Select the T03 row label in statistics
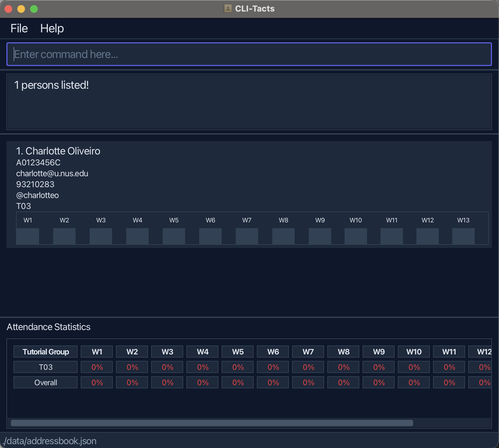 point(45,367)
